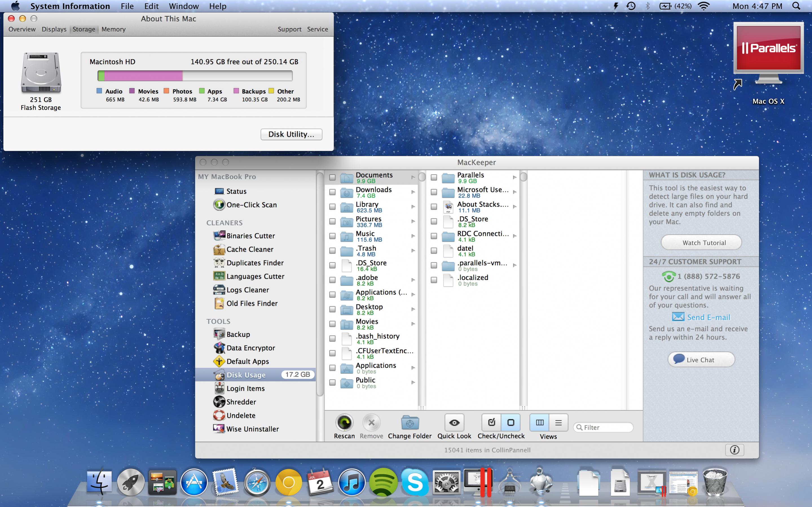Expand the RDC Connections folder arrow
812x507 pixels.
(515, 236)
